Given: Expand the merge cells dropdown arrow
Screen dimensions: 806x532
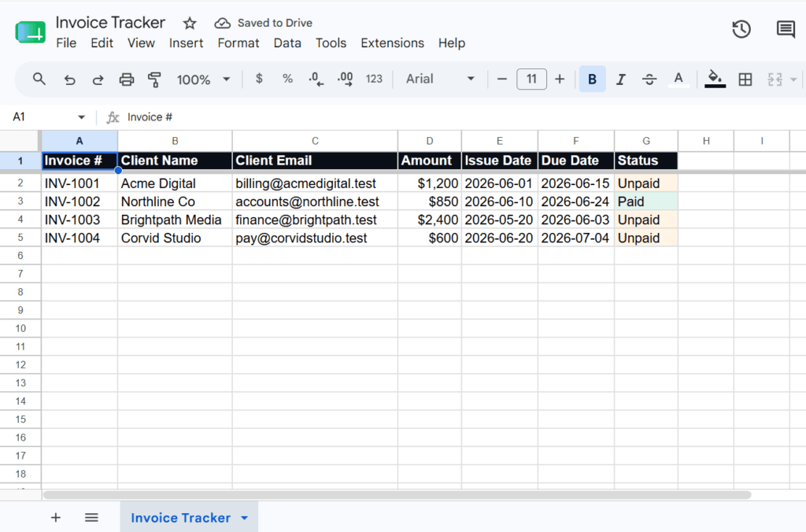Looking at the screenshot, I should point(793,79).
